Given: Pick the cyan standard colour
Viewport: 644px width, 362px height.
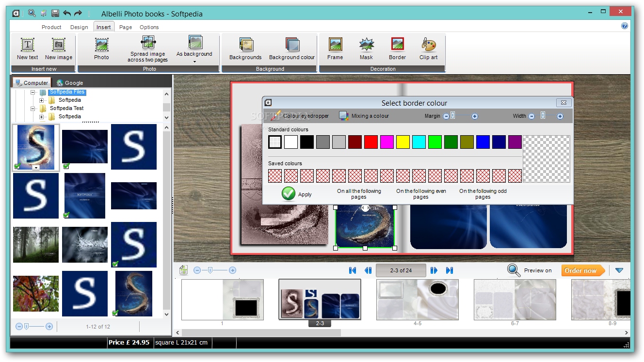Looking at the screenshot, I should click(419, 142).
